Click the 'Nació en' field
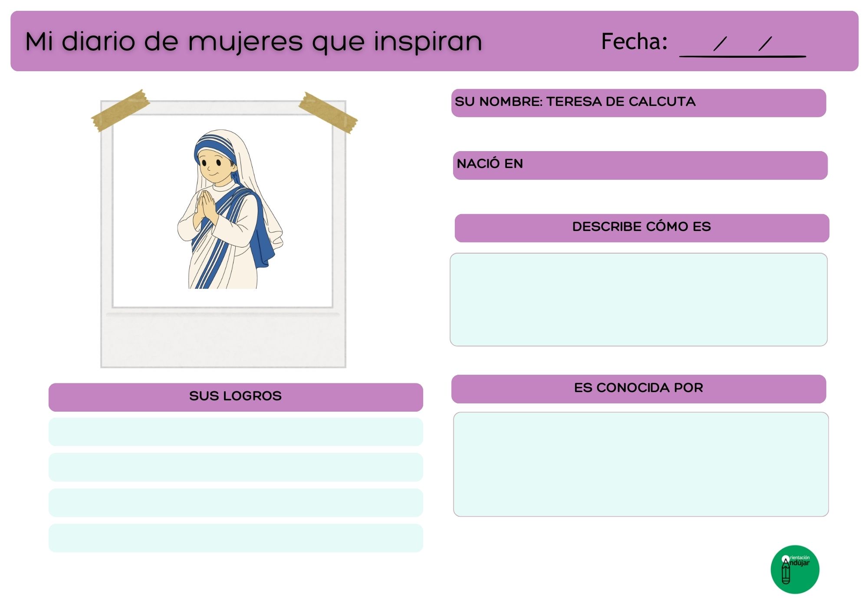The image size is (868, 614). click(640, 165)
